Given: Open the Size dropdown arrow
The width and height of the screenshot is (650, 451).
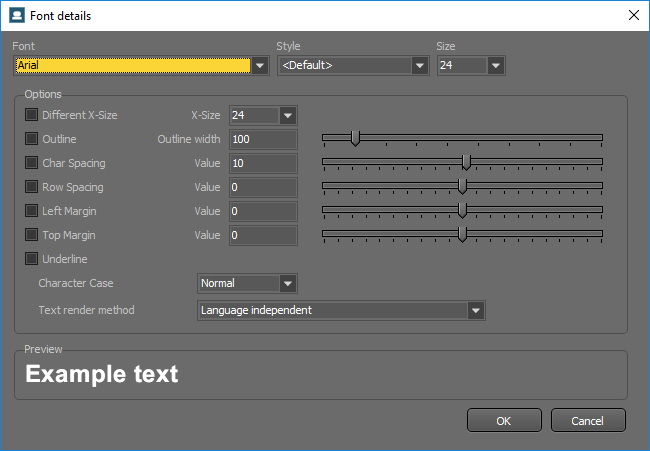Looking at the screenshot, I should (x=496, y=65).
